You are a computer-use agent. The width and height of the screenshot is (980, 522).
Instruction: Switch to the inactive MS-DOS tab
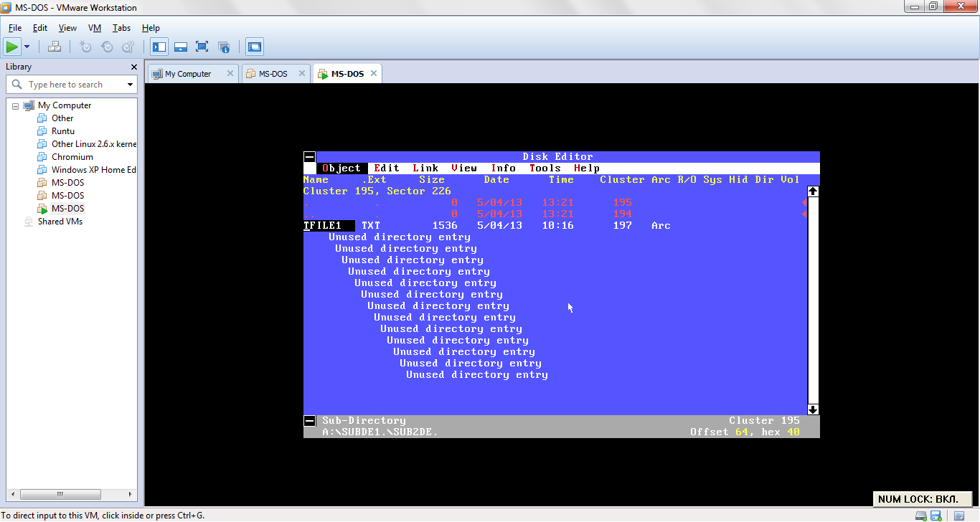[273, 74]
